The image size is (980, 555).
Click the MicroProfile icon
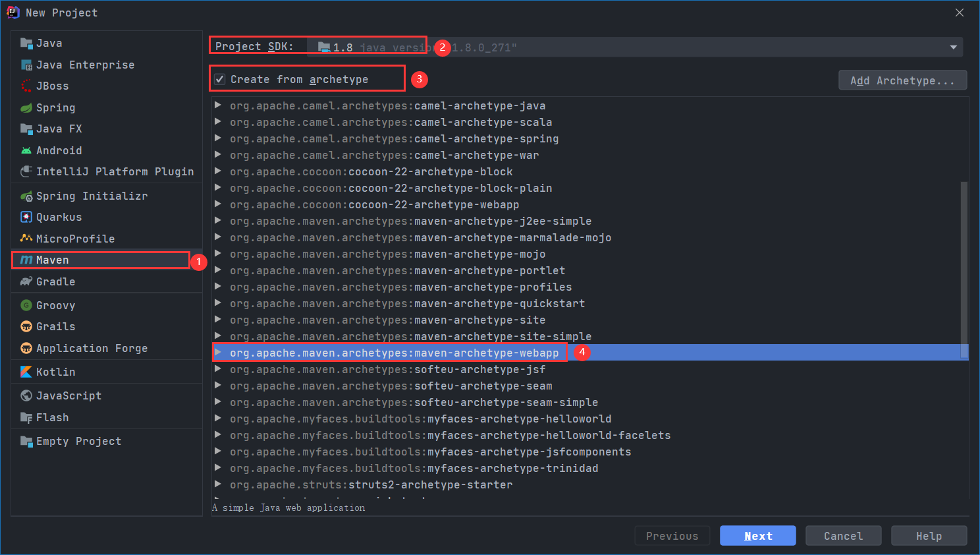pos(26,238)
